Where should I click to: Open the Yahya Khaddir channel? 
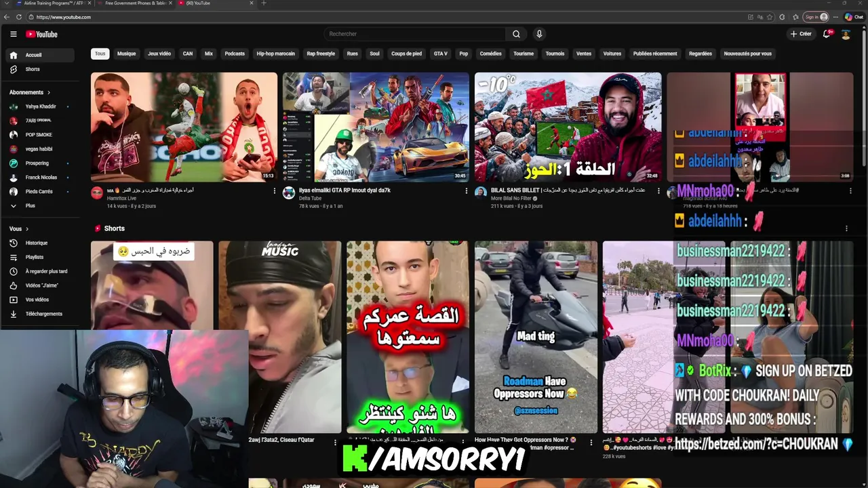[41, 106]
